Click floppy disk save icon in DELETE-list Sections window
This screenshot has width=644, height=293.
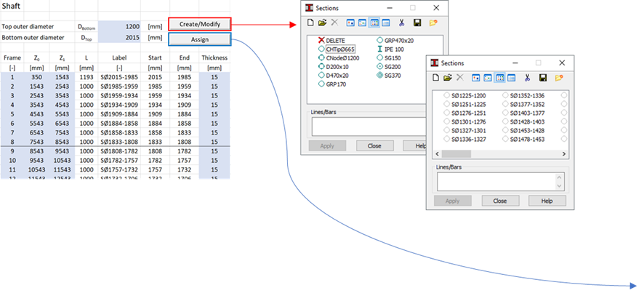coord(418,23)
